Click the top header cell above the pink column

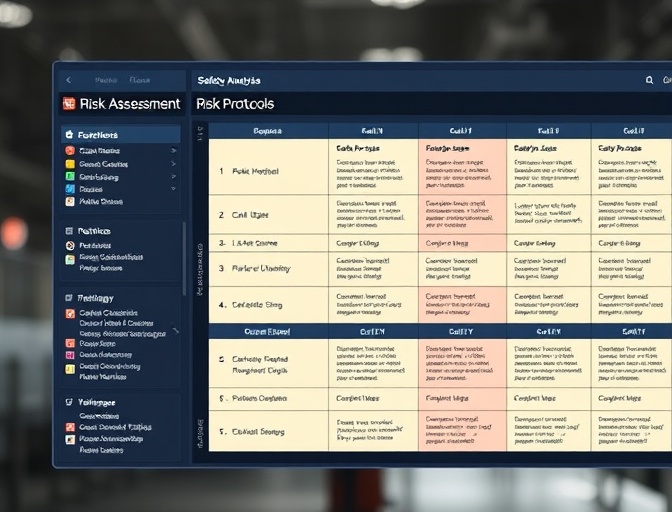[x=462, y=131]
